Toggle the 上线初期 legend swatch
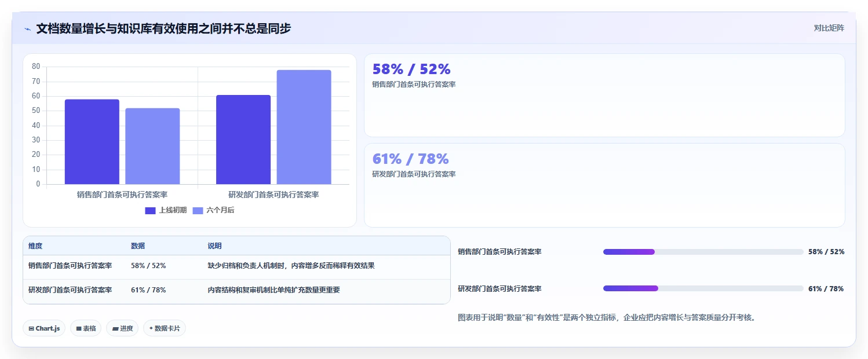This screenshot has height=359, width=868. (151, 210)
